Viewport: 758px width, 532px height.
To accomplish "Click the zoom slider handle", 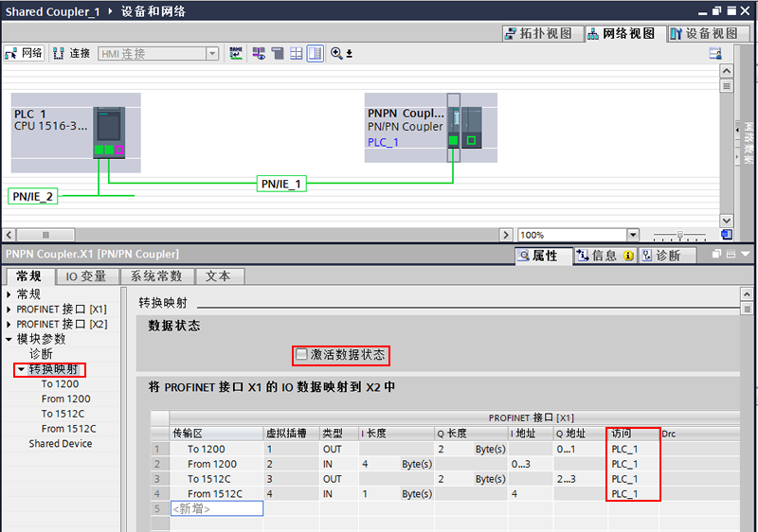I will coord(679,235).
